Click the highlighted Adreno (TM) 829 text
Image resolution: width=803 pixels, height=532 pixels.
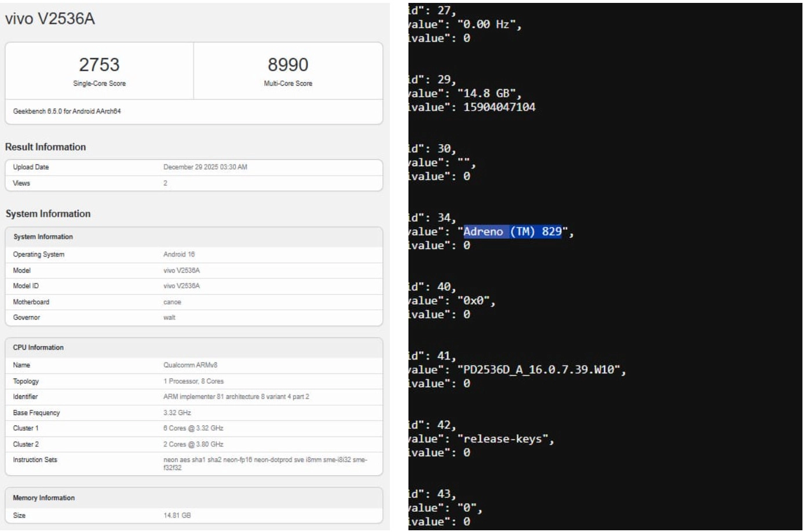tap(512, 232)
